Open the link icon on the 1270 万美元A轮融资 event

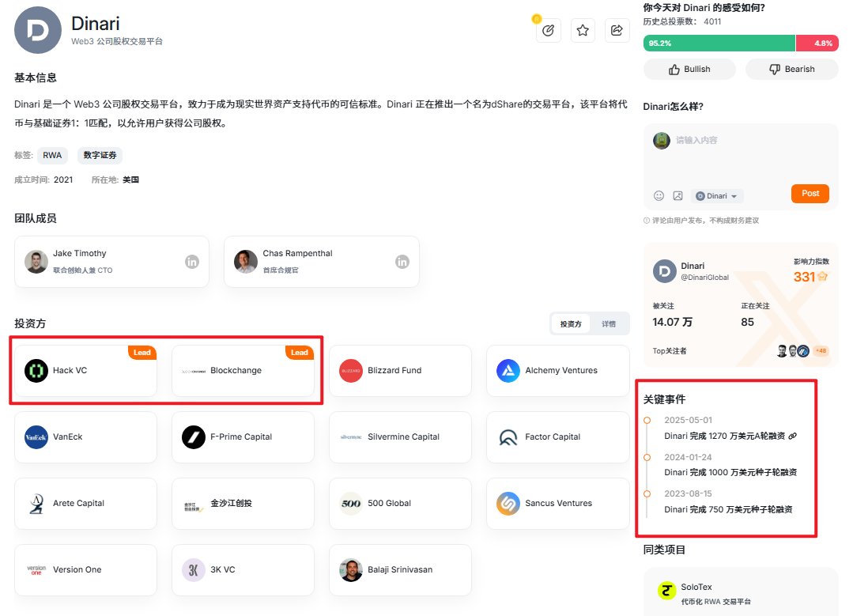click(x=793, y=436)
